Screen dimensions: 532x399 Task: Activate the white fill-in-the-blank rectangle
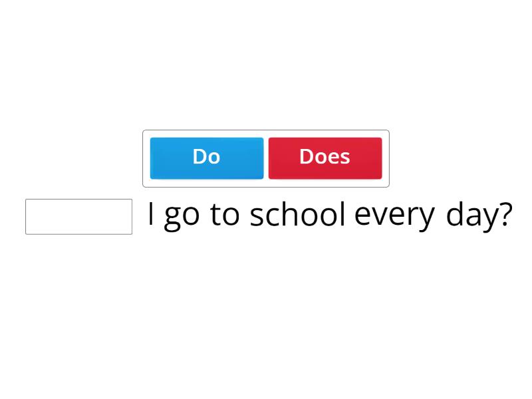click(78, 217)
